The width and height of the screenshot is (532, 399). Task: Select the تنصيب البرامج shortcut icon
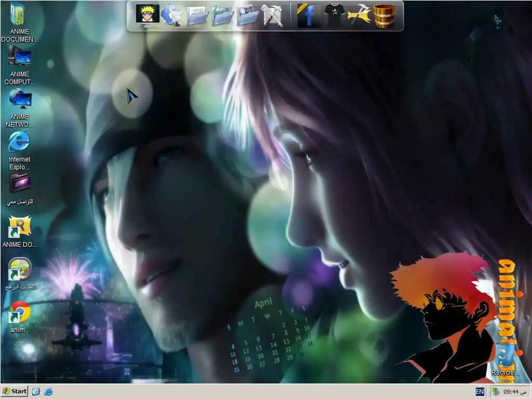click(19, 274)
